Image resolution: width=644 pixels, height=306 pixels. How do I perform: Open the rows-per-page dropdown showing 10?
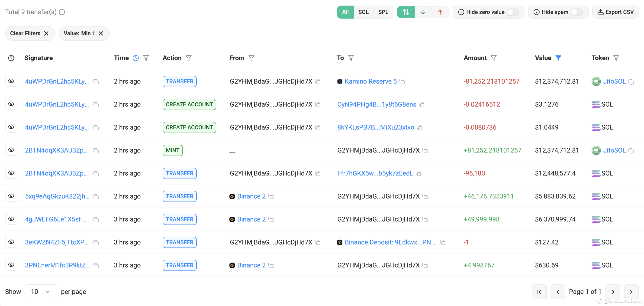click(41, 291)
